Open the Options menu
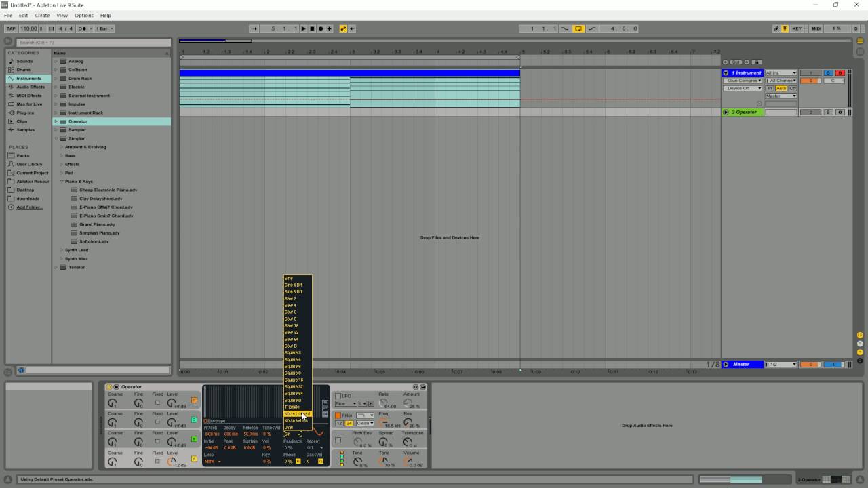 (84, 15)
